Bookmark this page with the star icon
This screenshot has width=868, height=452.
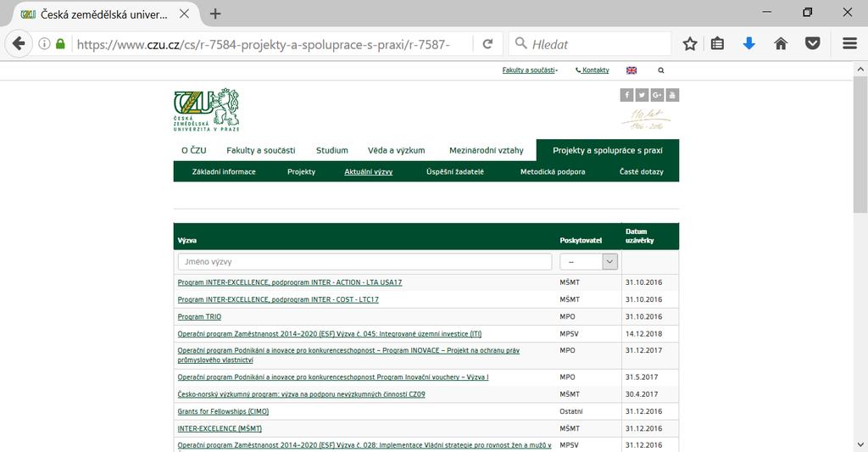(690, 44)
